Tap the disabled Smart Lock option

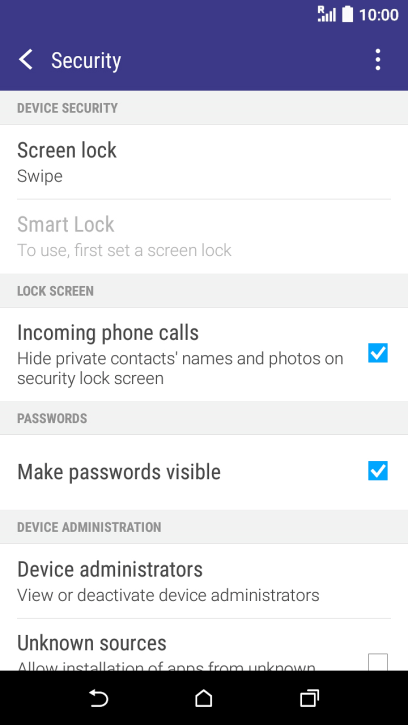tap(204, 236)
